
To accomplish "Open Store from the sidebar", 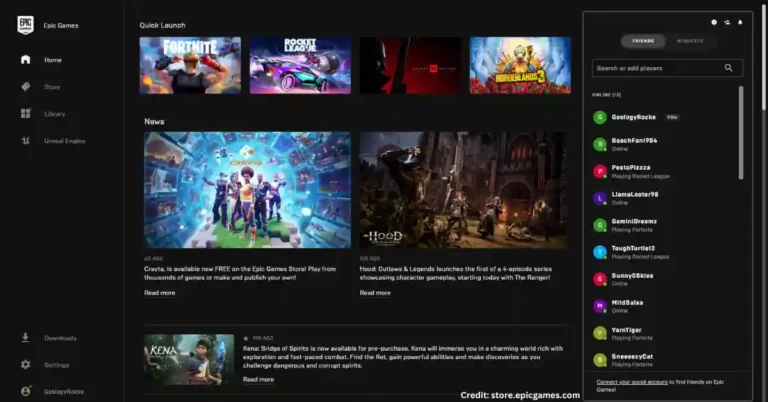I will (52, 87).
